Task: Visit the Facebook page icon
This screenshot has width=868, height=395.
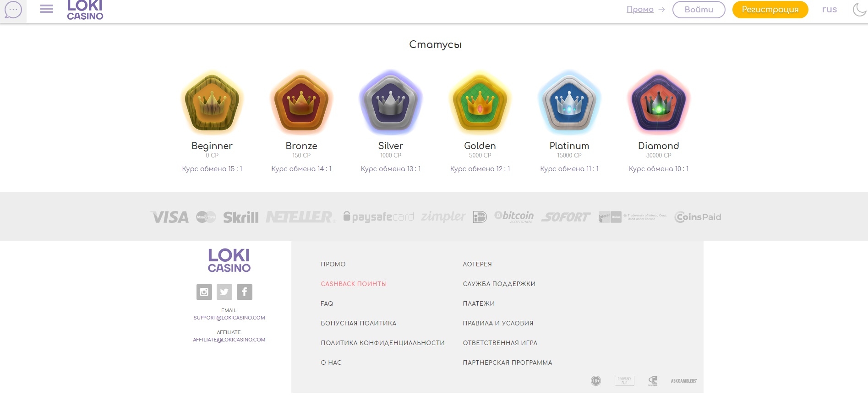Action: [x=245, y=292]
